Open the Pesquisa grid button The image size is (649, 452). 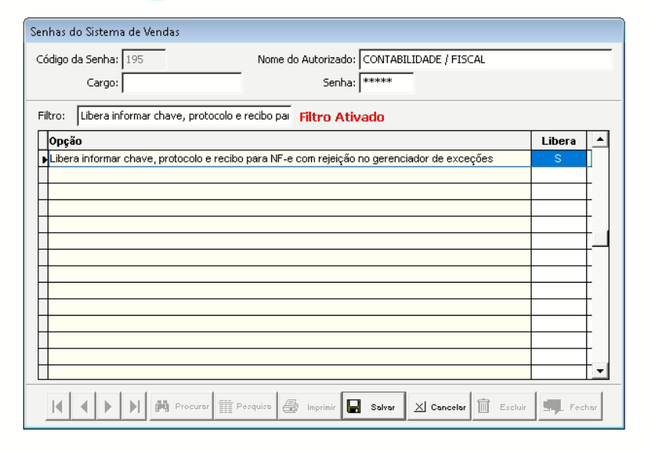click(x=244, y=407)
